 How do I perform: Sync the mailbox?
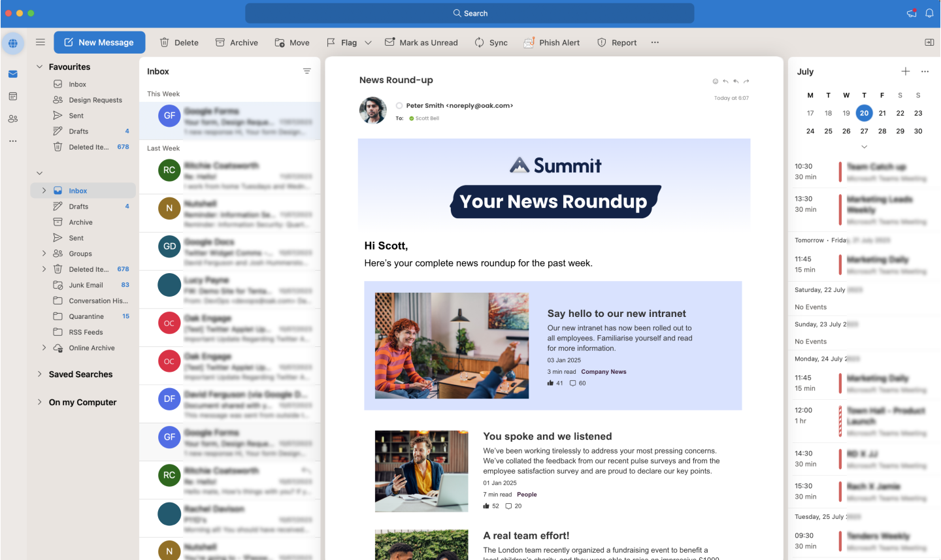[x=491, y=42]
